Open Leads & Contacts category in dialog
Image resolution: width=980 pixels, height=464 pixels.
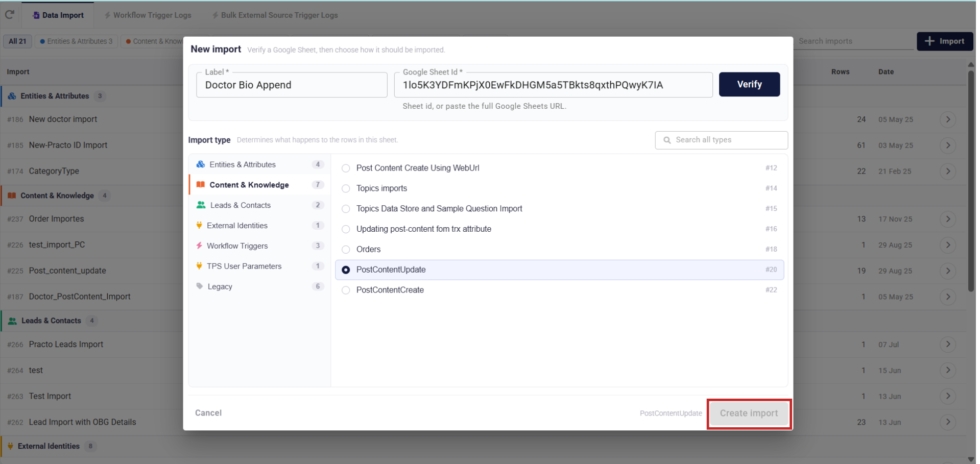[x=259, y=205]
